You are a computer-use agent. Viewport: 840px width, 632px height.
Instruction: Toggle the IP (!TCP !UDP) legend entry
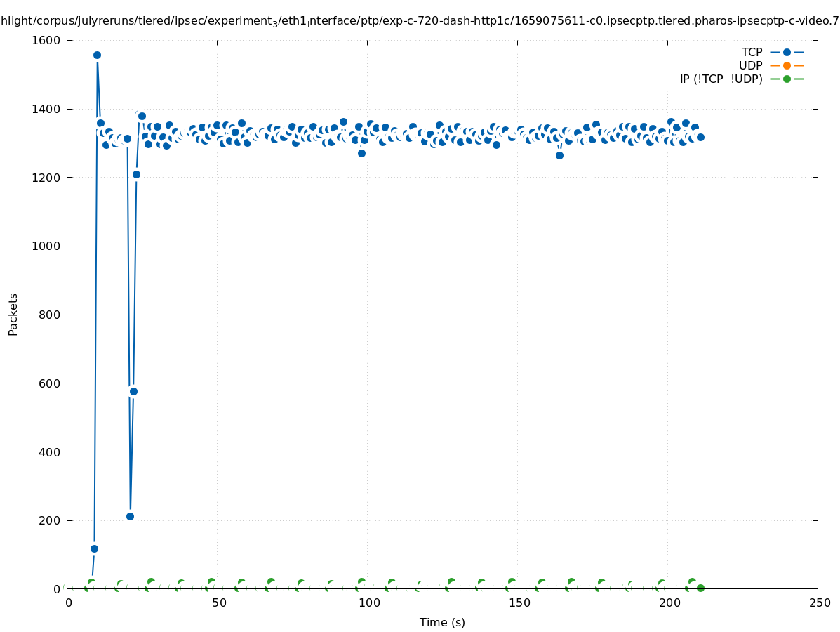coord(721,79)
